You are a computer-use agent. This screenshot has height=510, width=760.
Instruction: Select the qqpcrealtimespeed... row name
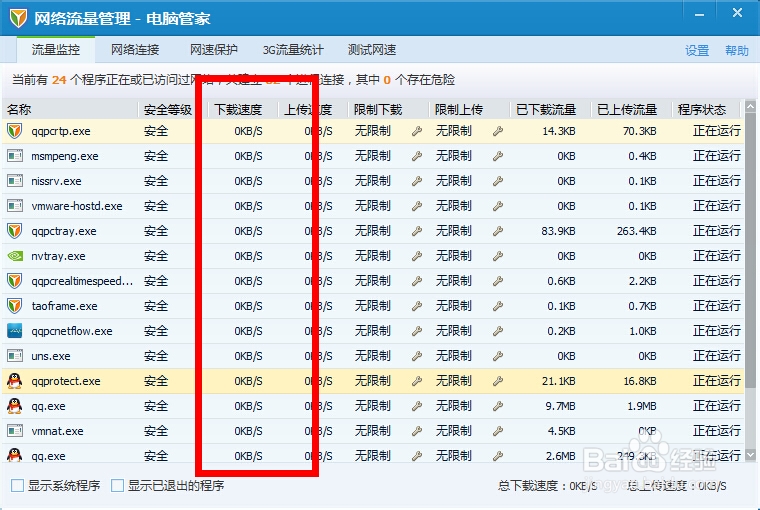82,281
